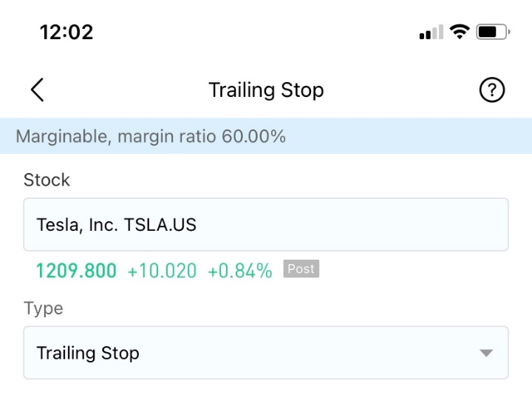Tap the Trailing Stop page title
Image resolution: width=532 pixels, height=395 pixels.
(266, 90)
